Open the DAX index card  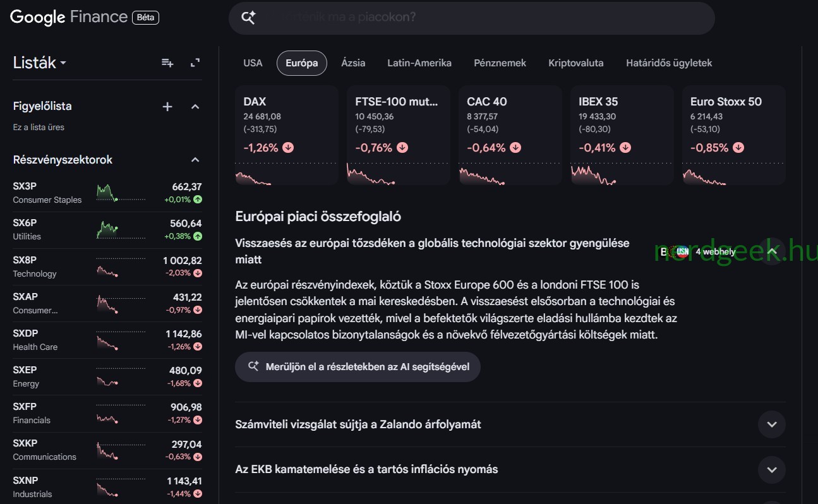coord(287,135)
